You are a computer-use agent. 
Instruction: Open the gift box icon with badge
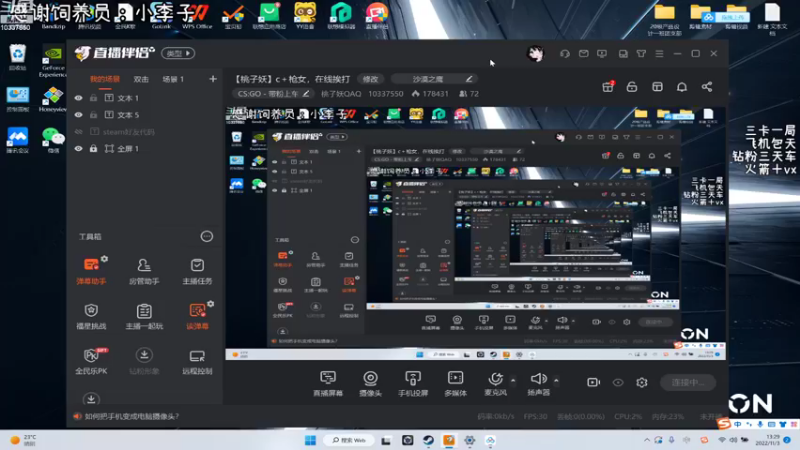coord(608,87)
